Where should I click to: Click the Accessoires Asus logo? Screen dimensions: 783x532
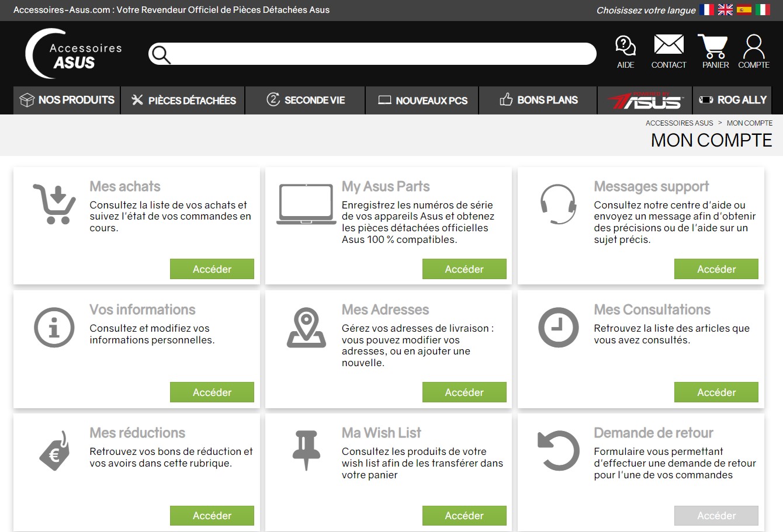click(x=74, y=54)
